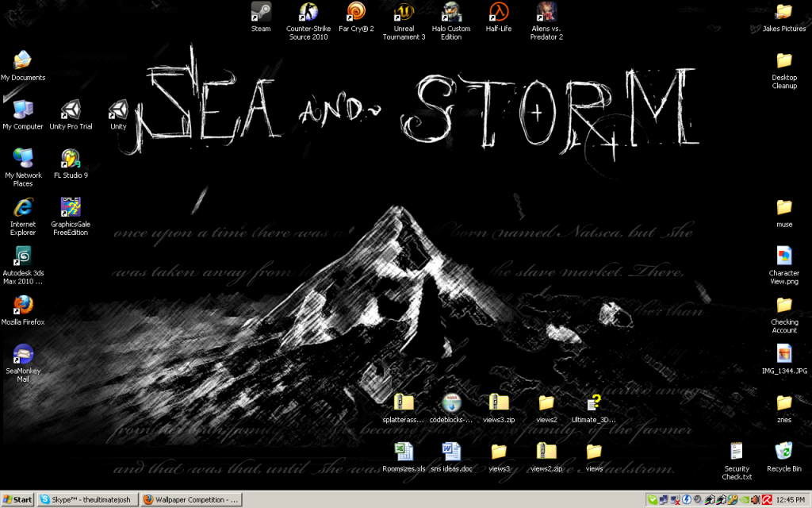Select Roomsizes.xls spreadsheet file
The image size is (812, 508).
point(404,452)
